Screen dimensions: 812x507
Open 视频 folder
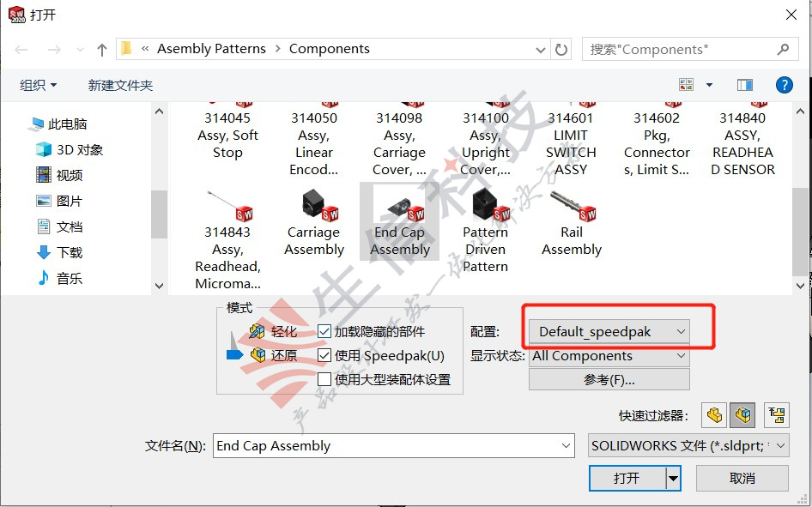59,175
